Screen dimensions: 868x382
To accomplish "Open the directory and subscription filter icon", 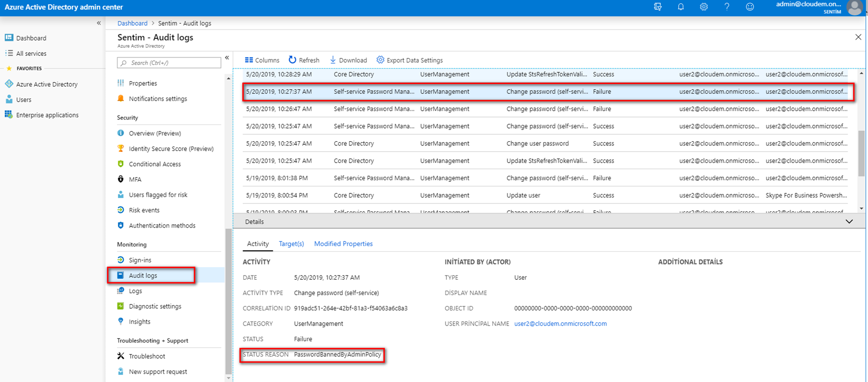I will (657, 7).
